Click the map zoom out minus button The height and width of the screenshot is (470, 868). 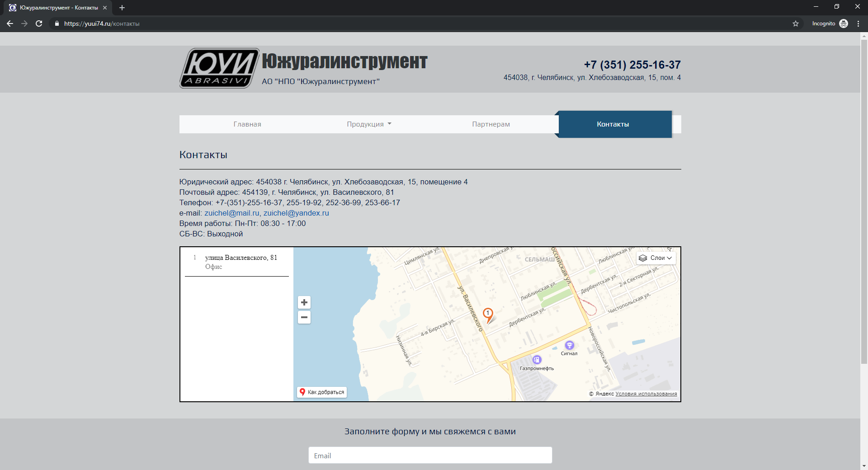coord(304,317)
